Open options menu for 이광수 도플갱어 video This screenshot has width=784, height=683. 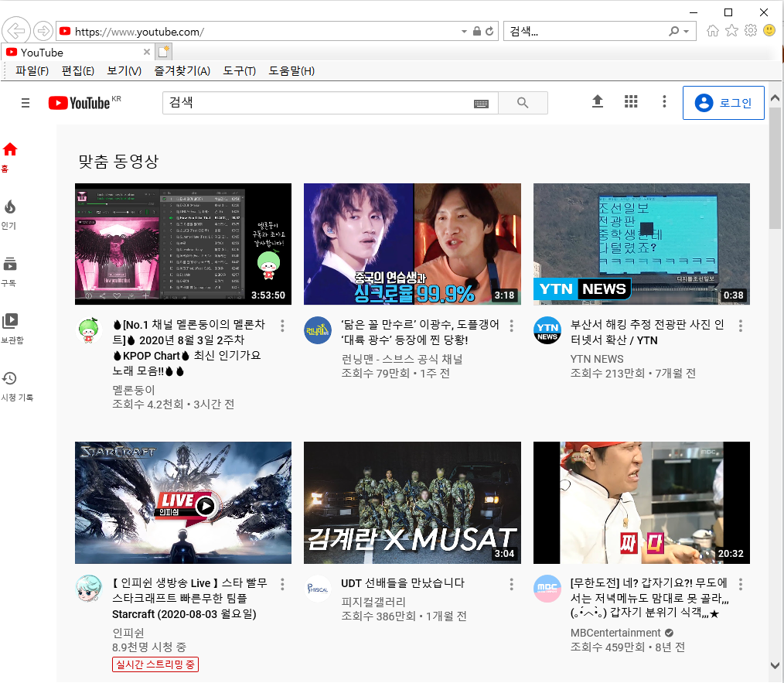click(x=512, y=326)
